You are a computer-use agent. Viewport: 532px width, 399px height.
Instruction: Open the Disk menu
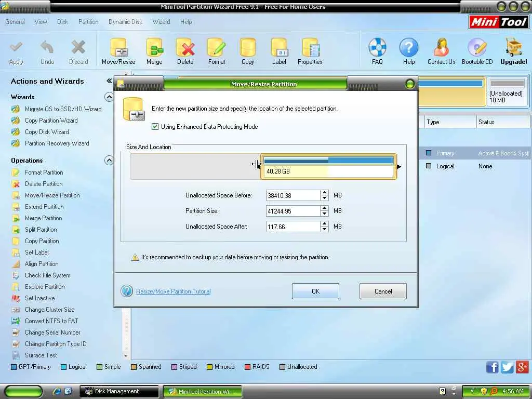click(x=62, y=22)
